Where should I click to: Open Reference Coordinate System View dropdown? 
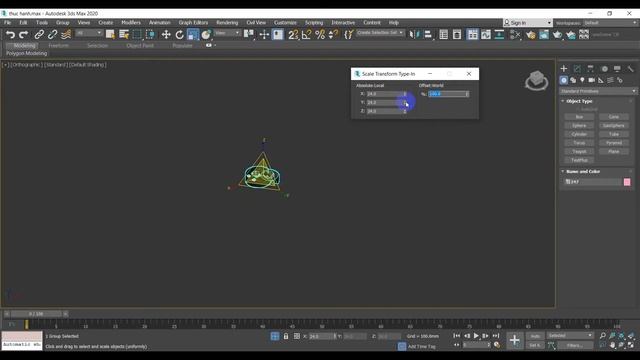tap(227, 33)
